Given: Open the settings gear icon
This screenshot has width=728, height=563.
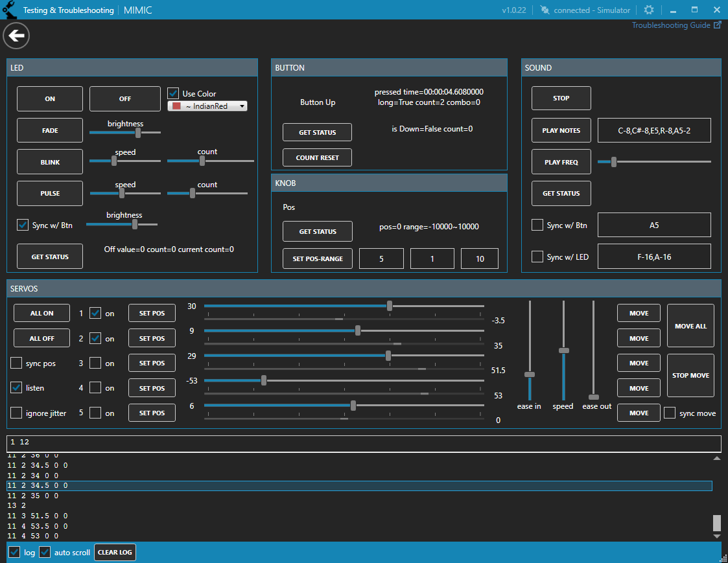Looking at the screenshot, I should click(x=648, y=10).
